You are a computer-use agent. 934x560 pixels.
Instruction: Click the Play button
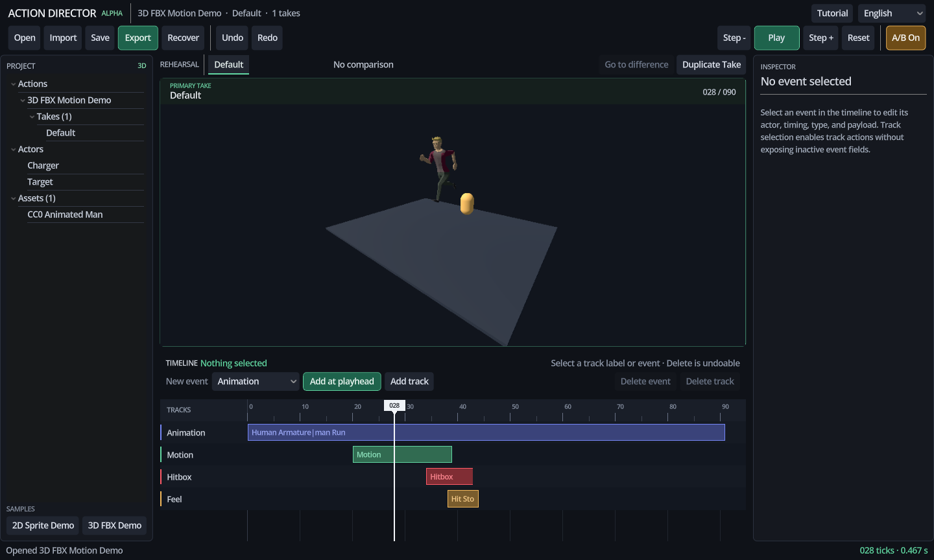tap(776, 38)
